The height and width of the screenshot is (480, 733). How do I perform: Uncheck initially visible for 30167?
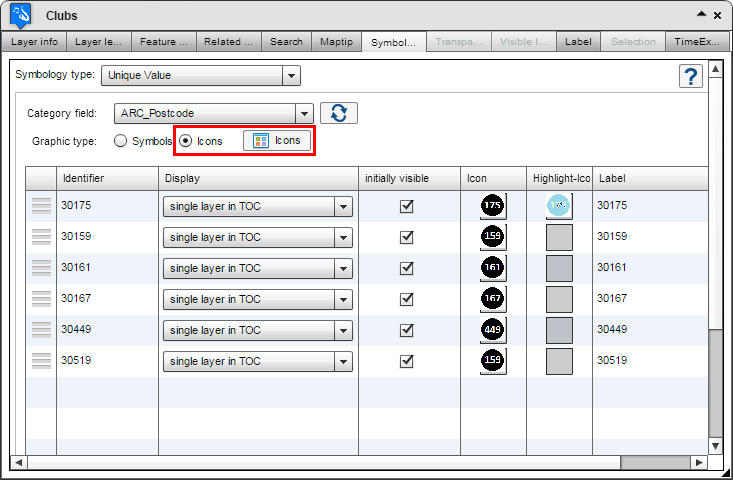point(407,299)
